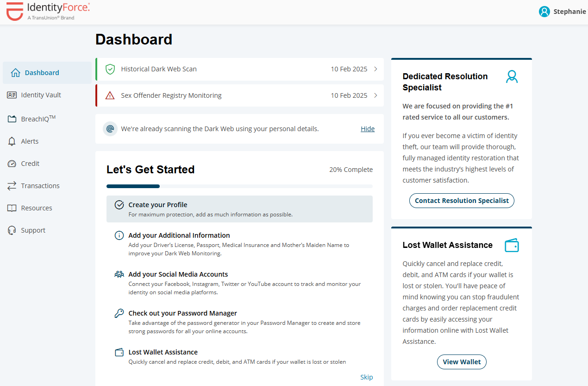The height and width of the screenshot is (386, 588).
Task: Click the Dedicated Resolution Specialist person icon
Action: pyautogui.click(x=512, y=76)
